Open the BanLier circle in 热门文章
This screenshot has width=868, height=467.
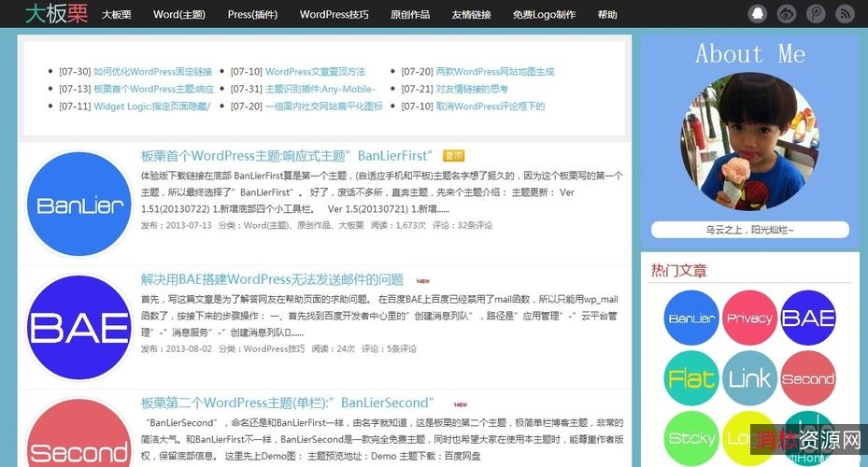click(691, 318)
